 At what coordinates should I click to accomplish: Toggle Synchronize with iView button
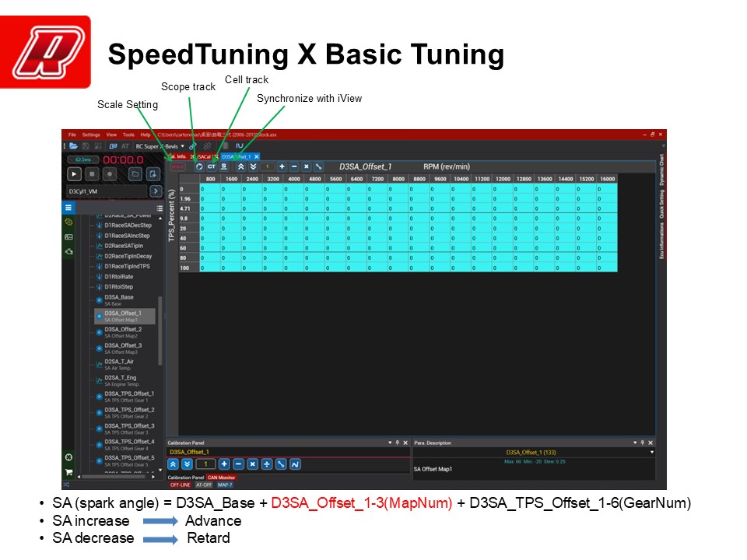coord(224,166)
